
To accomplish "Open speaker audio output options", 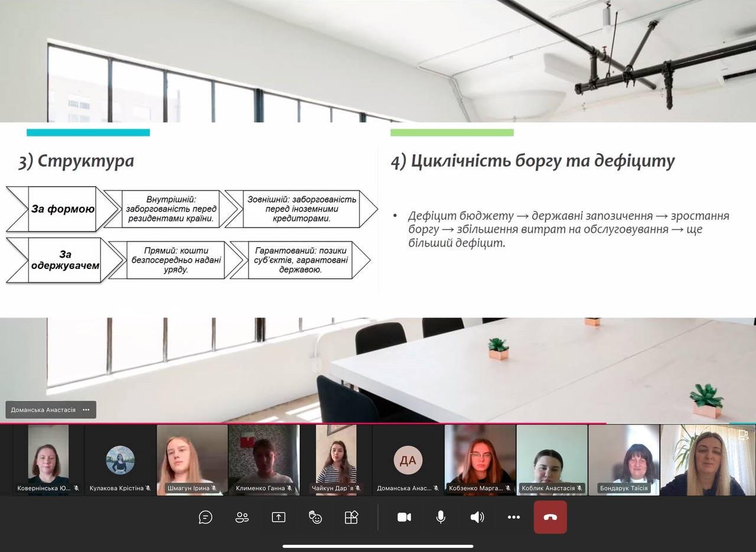I will (477, 517).
